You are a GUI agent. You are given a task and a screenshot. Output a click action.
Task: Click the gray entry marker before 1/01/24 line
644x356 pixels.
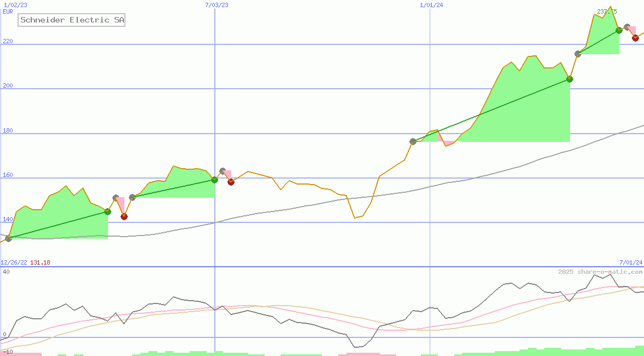(x=413, y=141)
